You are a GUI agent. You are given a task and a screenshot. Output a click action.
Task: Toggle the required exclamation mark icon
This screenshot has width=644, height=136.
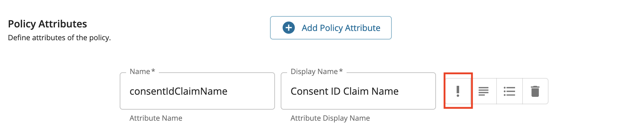tap(458, 91)
